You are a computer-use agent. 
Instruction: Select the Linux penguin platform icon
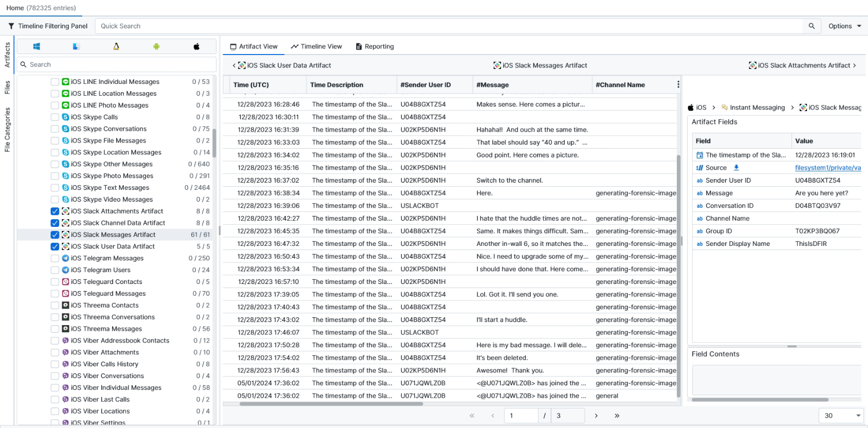pos(116,46)
